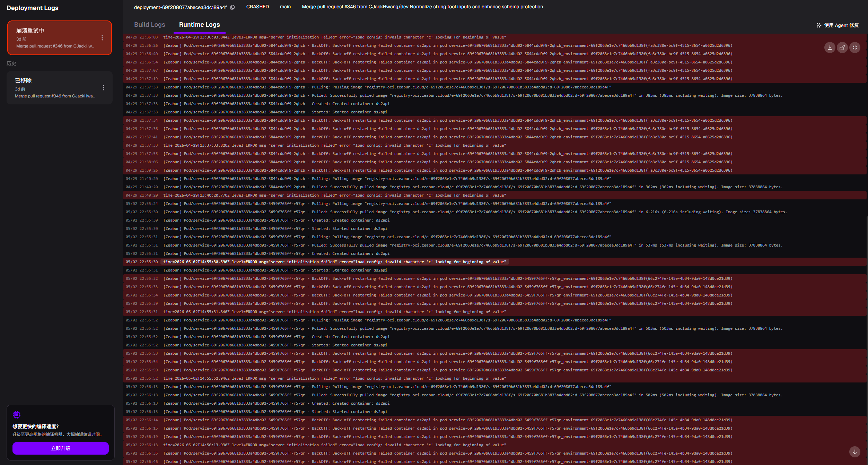Select the highlighted 05/02 22:55:30 ERROR line

click(495, 262)
